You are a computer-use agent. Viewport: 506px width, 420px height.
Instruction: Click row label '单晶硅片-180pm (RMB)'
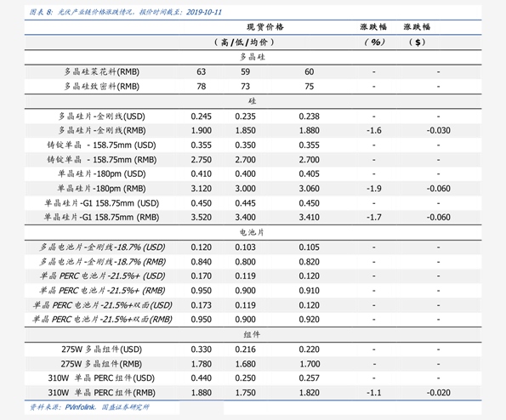102,189
